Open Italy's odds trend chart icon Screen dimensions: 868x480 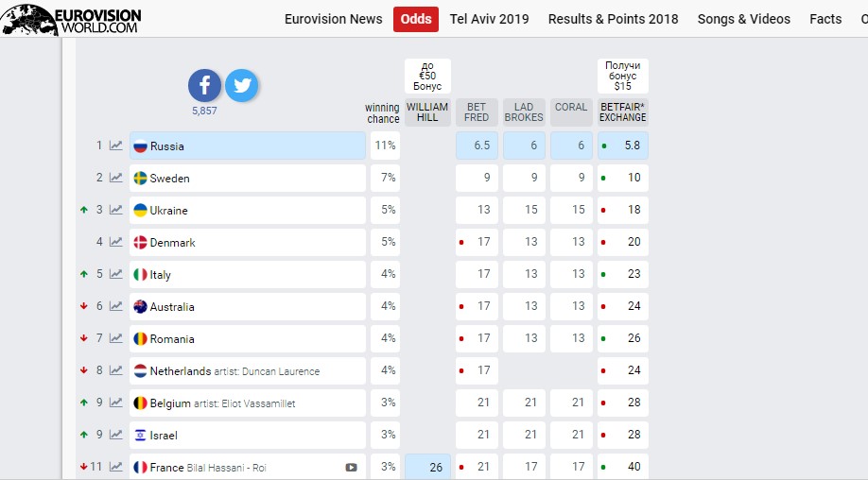pyautogui.click(x=115, y=274)
